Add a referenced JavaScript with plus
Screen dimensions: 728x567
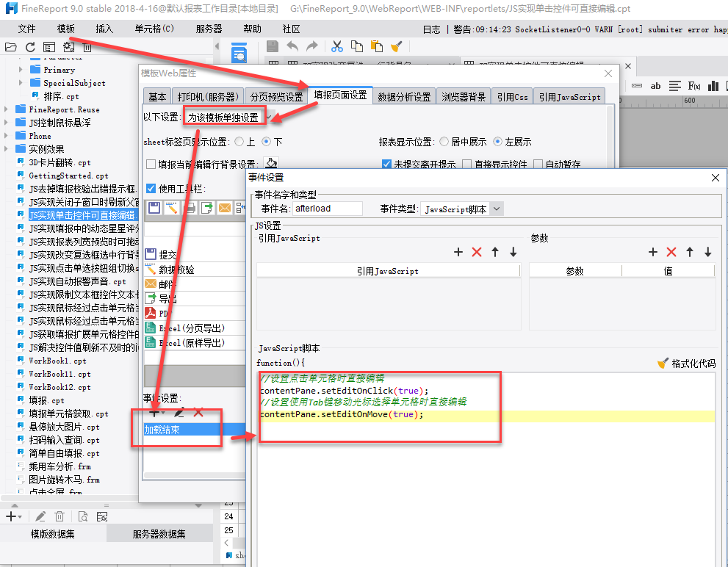[x=458, y=252]
